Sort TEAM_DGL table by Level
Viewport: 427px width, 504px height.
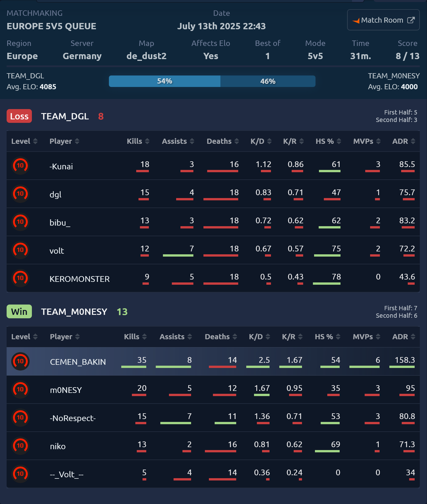(24, 141)
